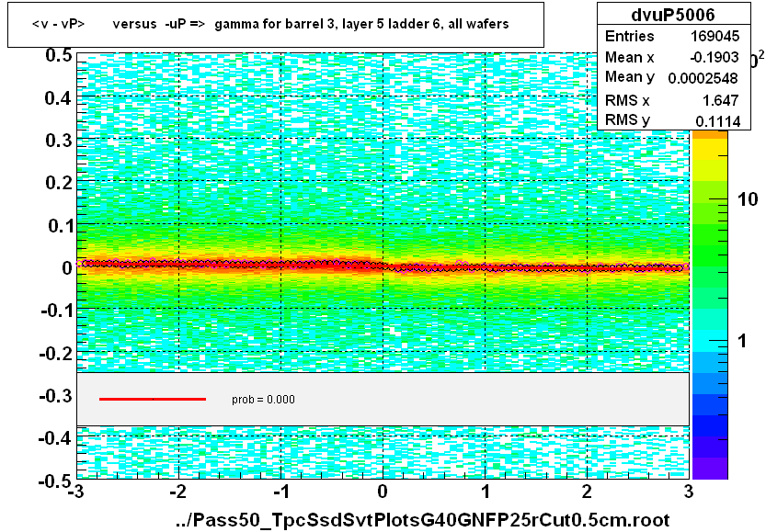Click the y-axis label 0.1
Image resolution: width=766 pixels, height=532 pixels.
coord(60,225)
